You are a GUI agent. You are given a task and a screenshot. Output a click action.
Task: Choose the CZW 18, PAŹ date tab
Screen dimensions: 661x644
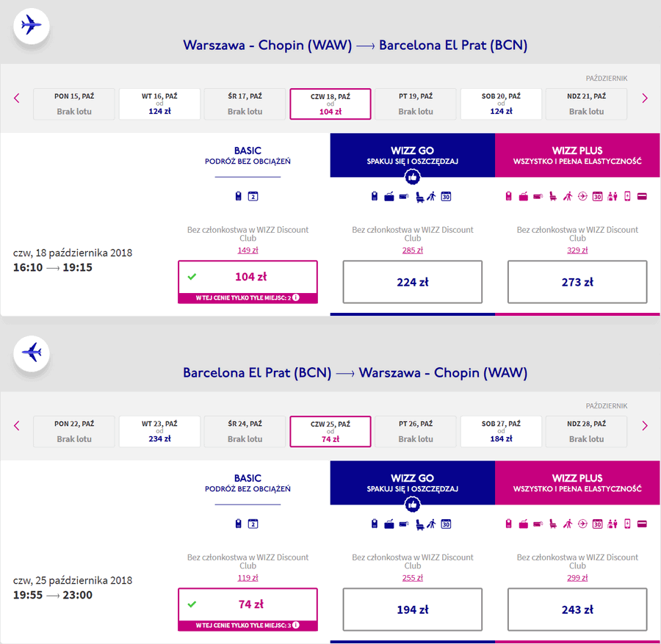point(330,104)
